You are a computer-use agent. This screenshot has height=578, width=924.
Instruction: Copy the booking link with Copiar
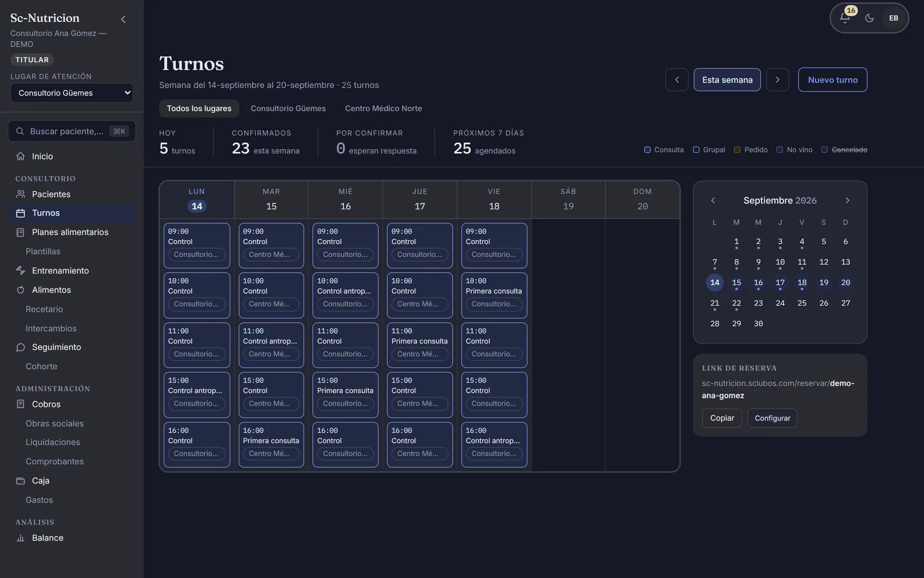tap(722, 418)
